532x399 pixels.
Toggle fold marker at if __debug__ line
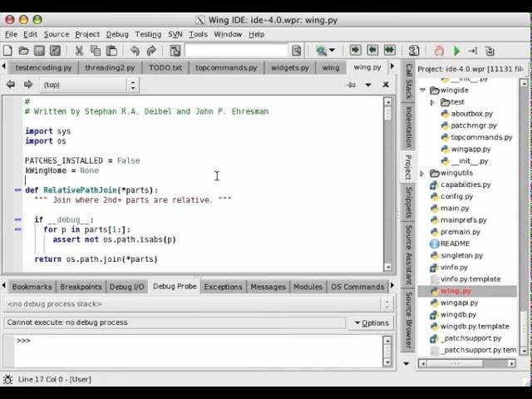(x=18, y=219)
